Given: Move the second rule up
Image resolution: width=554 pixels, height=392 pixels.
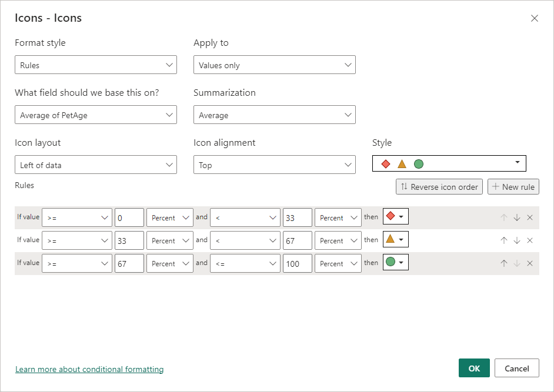Looking at the screenshot, I should (x=504, y=240).
